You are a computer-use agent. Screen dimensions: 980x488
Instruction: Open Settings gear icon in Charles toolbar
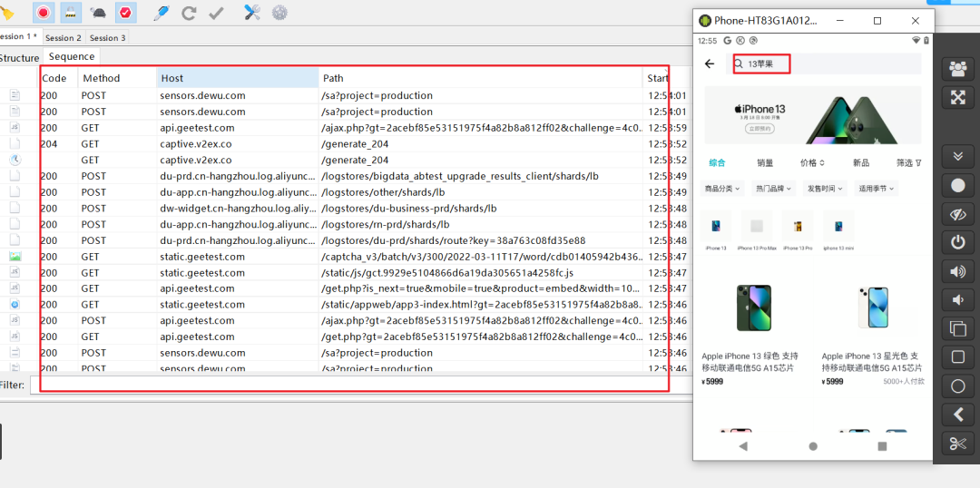coord(279,13)
